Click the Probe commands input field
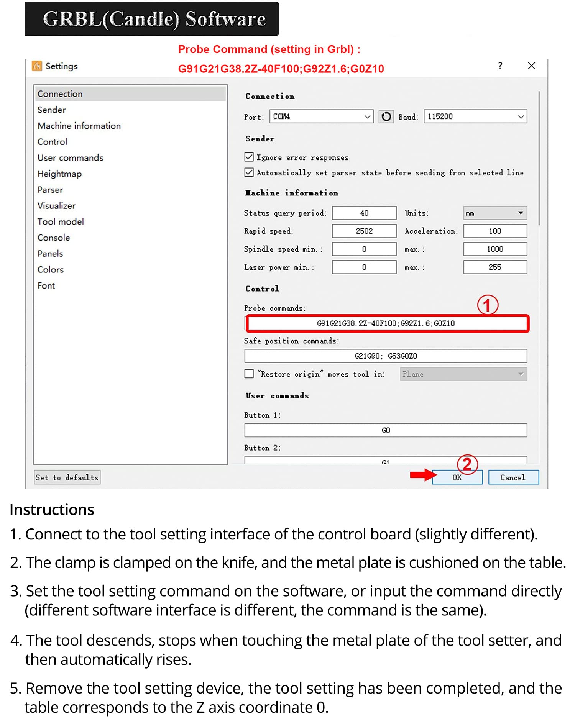Image resolution: width=575 pixels, height=728 pixels. [386, 323]
